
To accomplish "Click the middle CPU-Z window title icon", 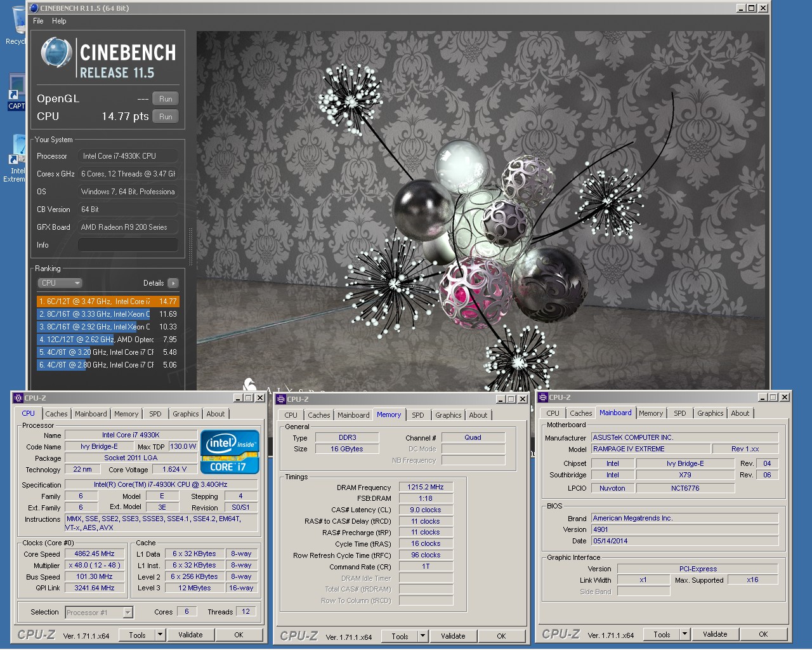I will point(281,399).
